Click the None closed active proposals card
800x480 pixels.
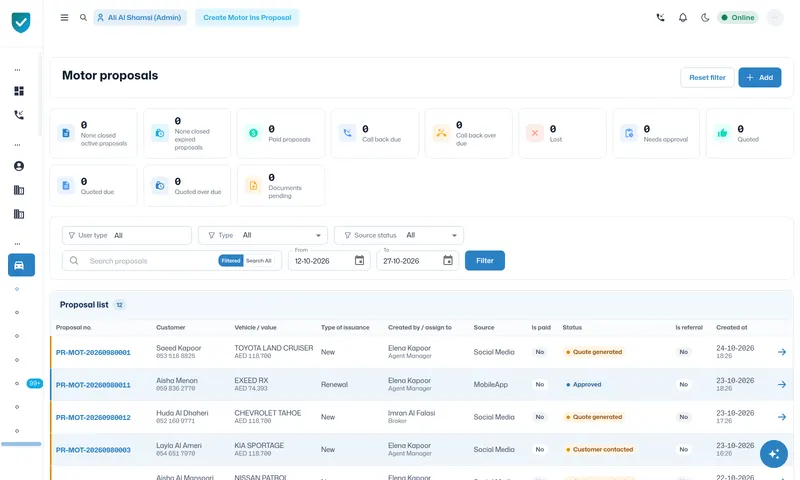pos(93,133)
